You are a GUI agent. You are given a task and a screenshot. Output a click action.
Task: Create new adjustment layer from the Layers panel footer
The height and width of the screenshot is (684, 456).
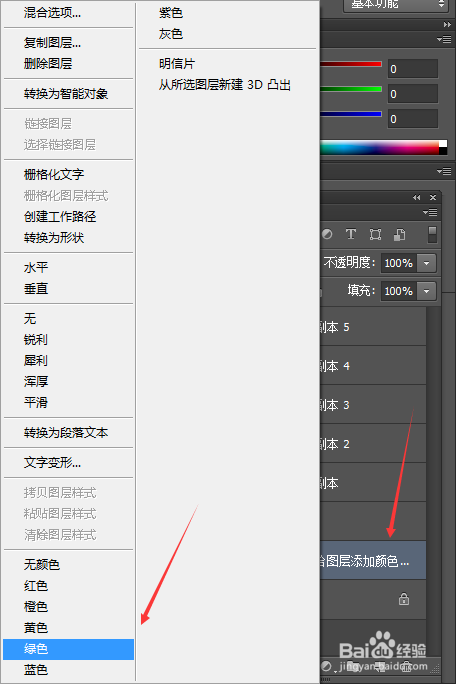(x=326, y=666)
